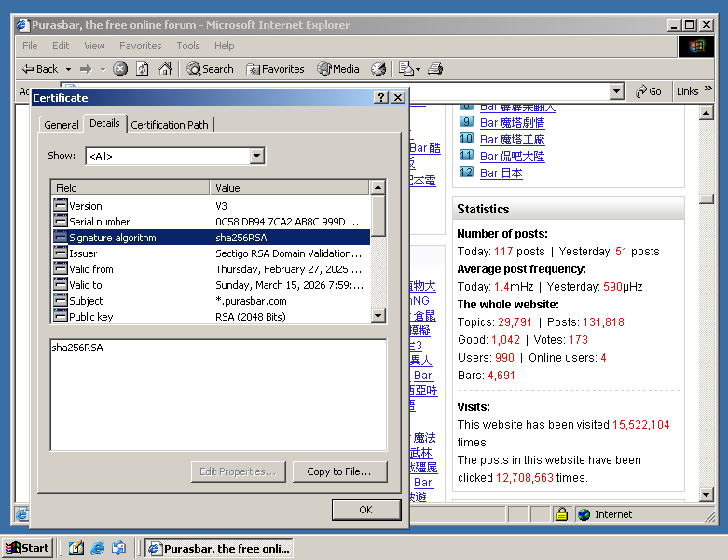
Task: Open the Forward button history dropdown
Action: (x=103, y=69)
